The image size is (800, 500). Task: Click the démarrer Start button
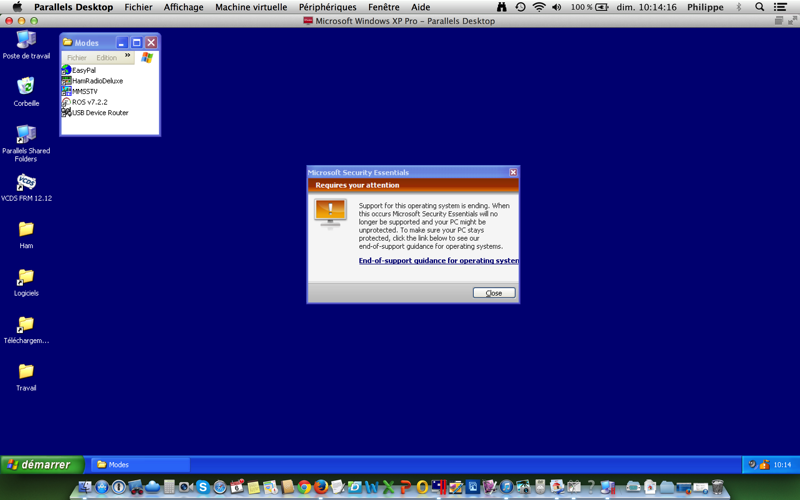42,465
